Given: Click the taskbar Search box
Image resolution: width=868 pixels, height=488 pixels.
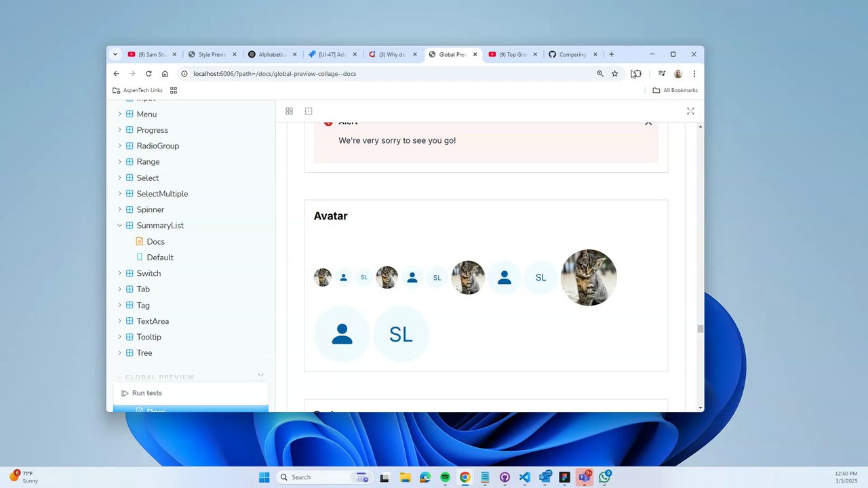Looking at the screenshot, I should click(323, 477).
